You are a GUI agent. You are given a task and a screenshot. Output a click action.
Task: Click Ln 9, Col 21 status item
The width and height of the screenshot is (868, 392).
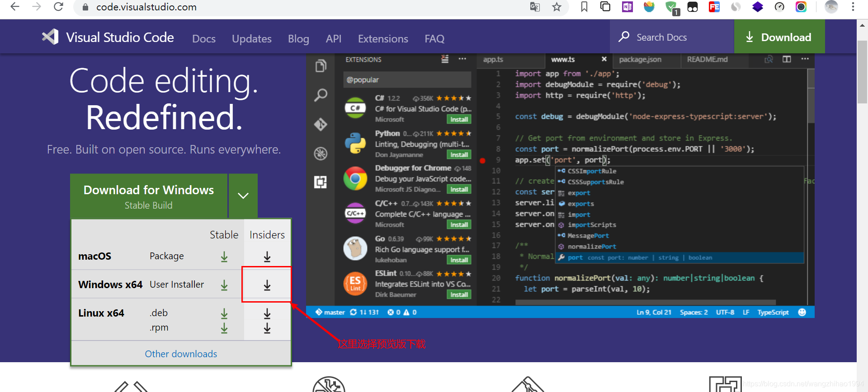654,312
